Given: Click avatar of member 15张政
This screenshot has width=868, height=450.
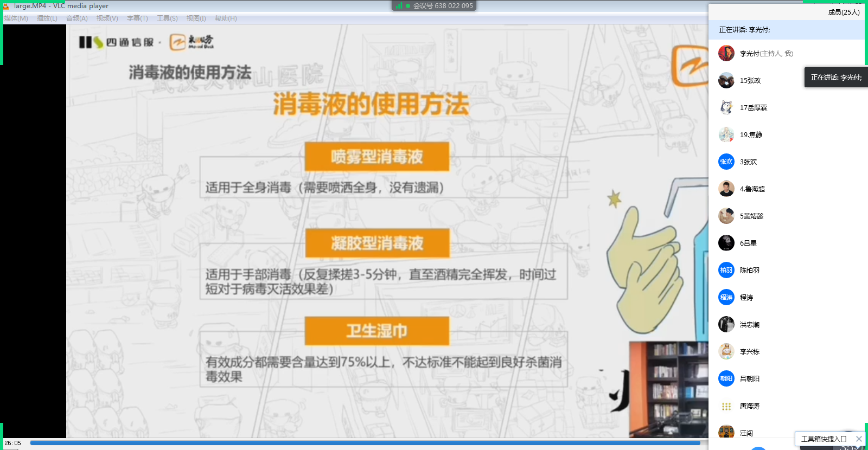Looking at the screenshot, I should point(726,80).
